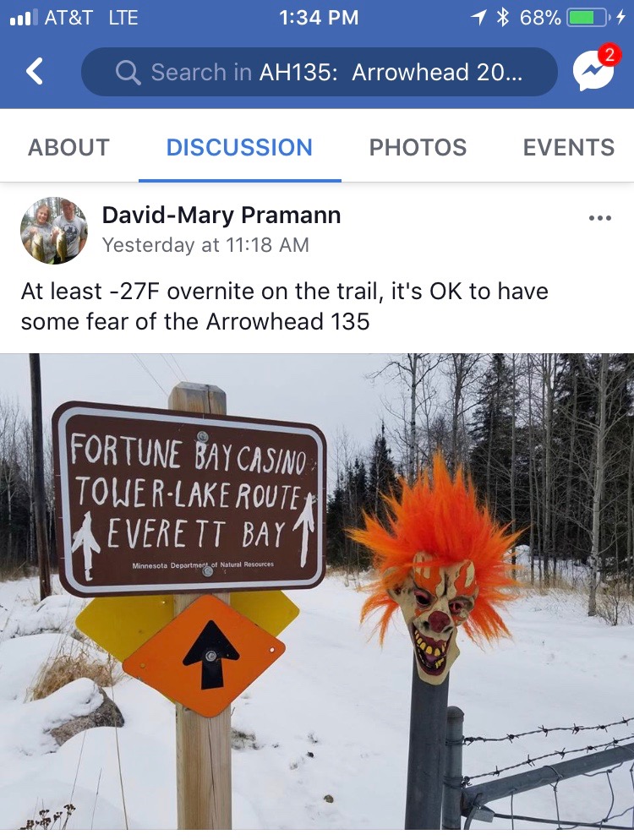
Task: Tap the charging bolt icon
Action: [x=620, y=18]
